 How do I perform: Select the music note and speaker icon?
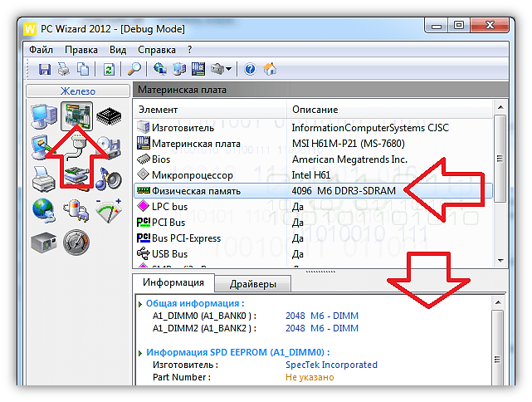click(109, 179)
